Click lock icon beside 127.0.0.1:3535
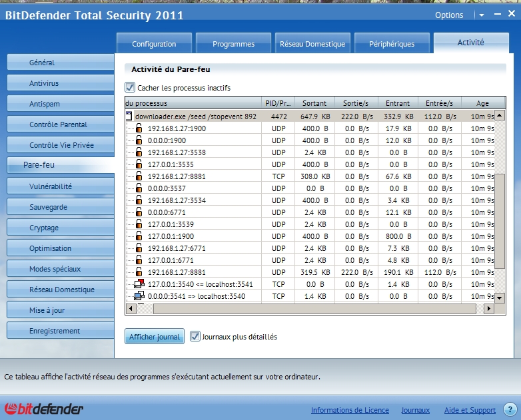Viewport: 521px width, 420px height. click(139, 164)
